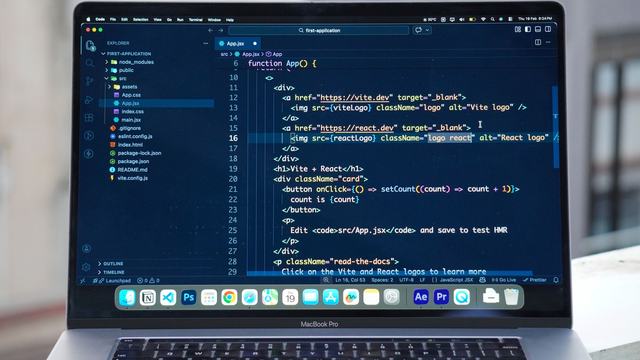Click the Split Editor Right icon

(538, 42)
